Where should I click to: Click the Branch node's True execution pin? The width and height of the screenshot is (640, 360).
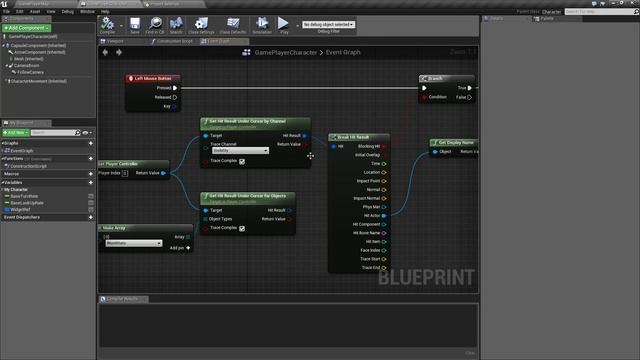[470, 88]
